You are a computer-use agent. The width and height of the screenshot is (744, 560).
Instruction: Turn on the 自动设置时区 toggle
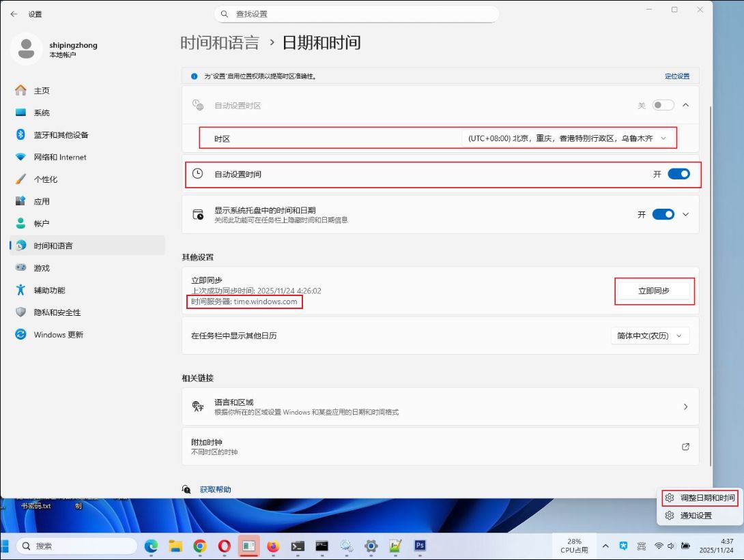pyautogui.click(x=662, y=105)
